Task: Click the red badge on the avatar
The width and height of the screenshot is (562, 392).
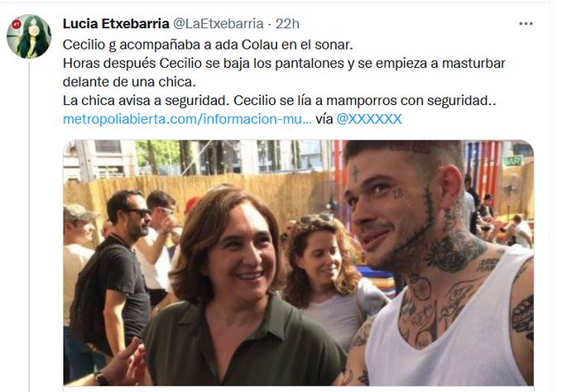Action: [x=17, y=24]
